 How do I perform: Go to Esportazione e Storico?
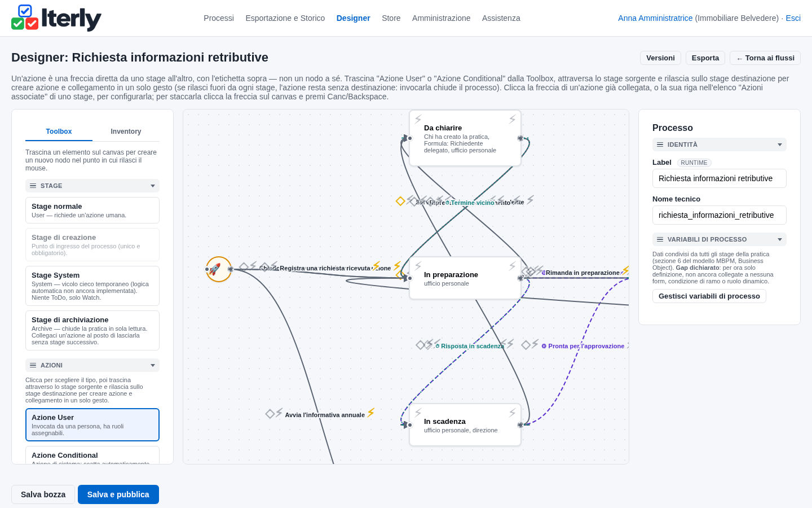tap(285, 18)
